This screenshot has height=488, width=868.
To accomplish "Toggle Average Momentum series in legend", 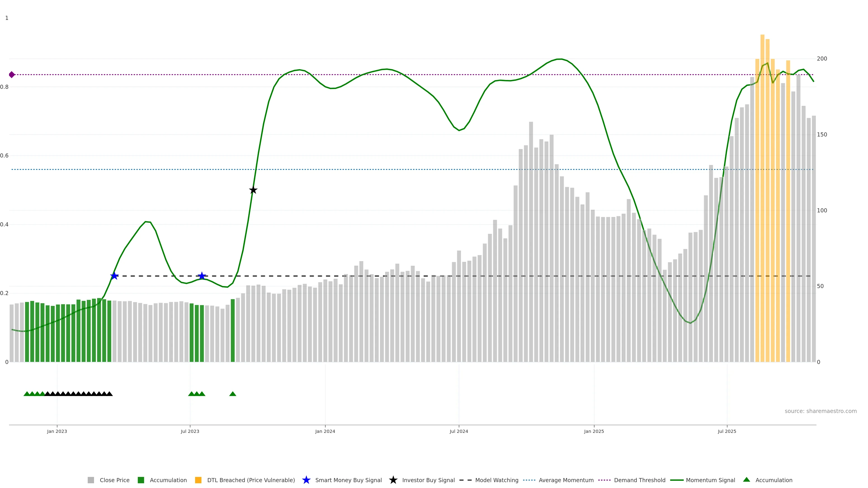I will pos(566,480).
